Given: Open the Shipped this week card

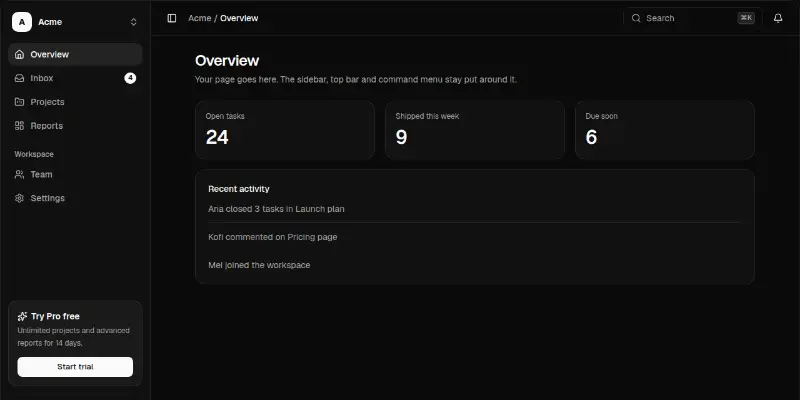Looking at the screenshot, I should (474, 130).
